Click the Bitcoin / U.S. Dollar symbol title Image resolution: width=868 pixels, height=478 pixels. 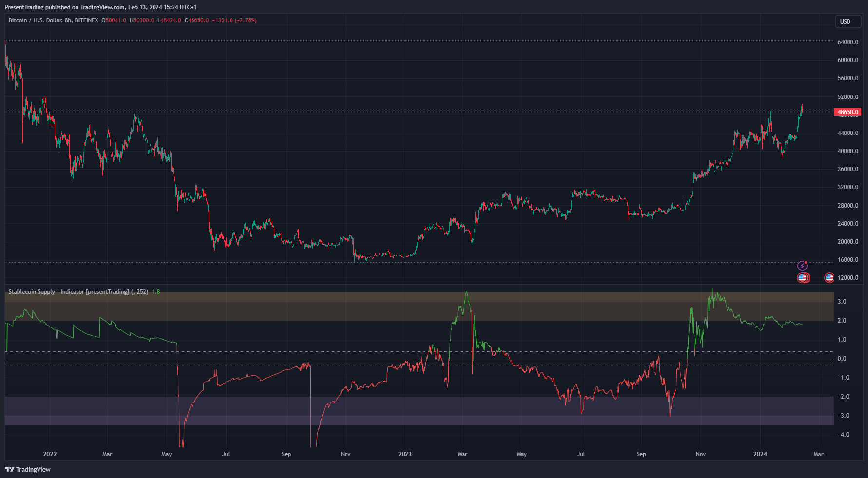click(54, 20)
